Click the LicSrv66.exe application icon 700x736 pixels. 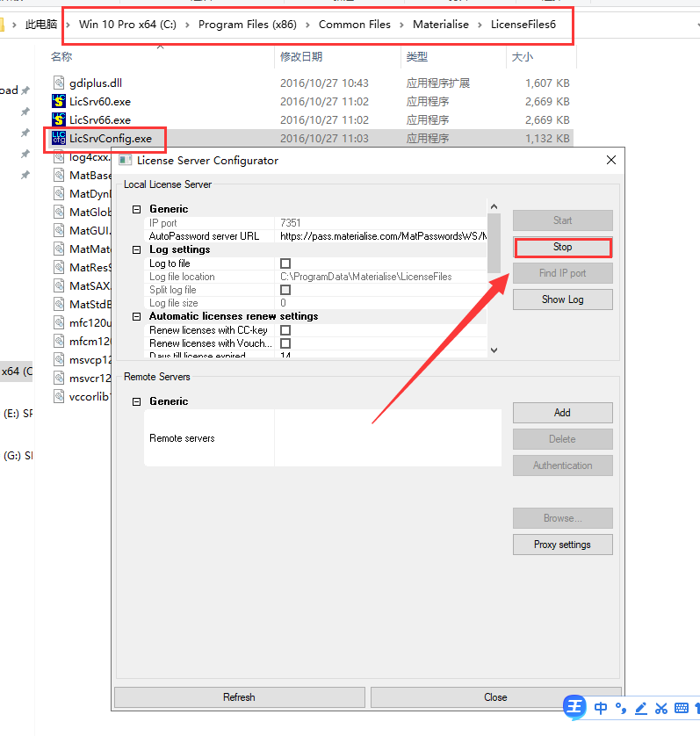[59, 119]
